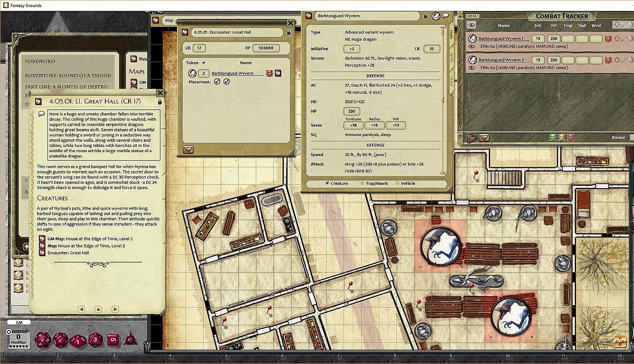634x364 pixels.
Task: Click the token icon of Barbtongued Wyvern 2
Action: coord(473,60)
